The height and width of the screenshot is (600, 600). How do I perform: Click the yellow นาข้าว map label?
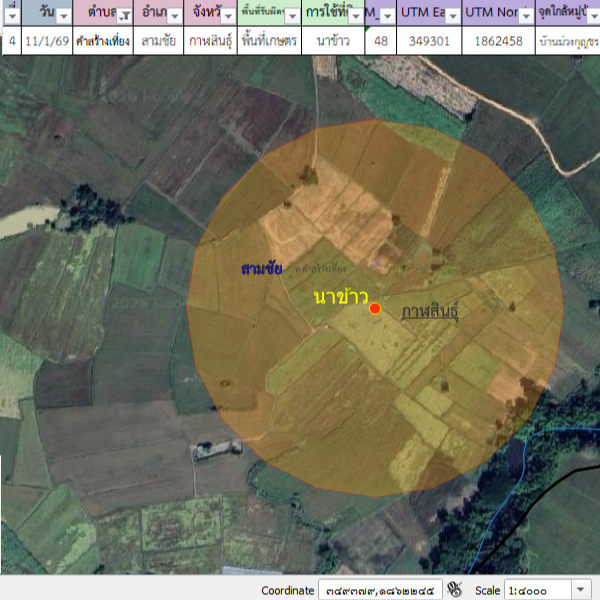[341, 297]
